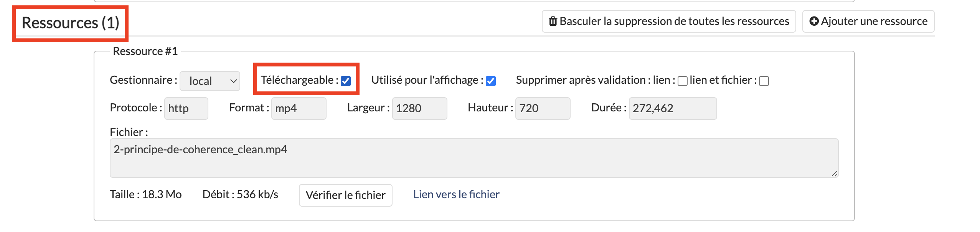The height and width of the screenshot is (232, 980).
Task: Check the lien et fichier checkbox
Action: tap(764, 81)
